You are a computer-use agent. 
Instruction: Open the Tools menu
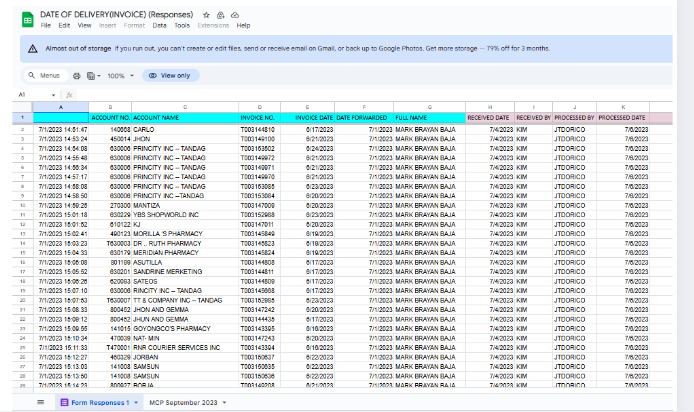tap(180, 25)
